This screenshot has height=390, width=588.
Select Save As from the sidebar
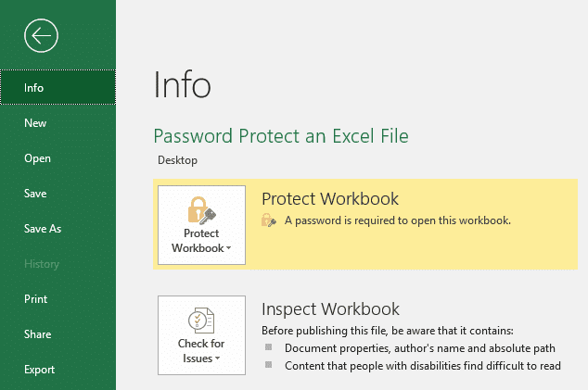[43, 229]
